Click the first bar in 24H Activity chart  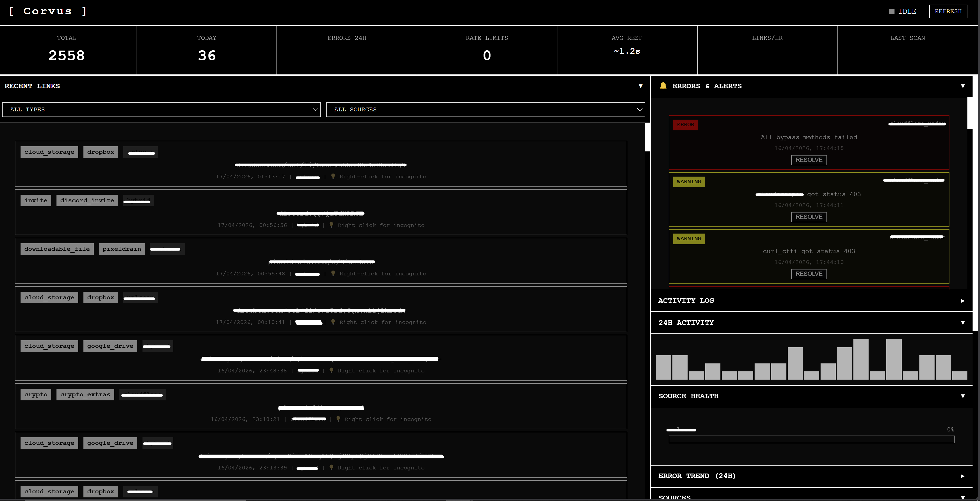[663, 367]
